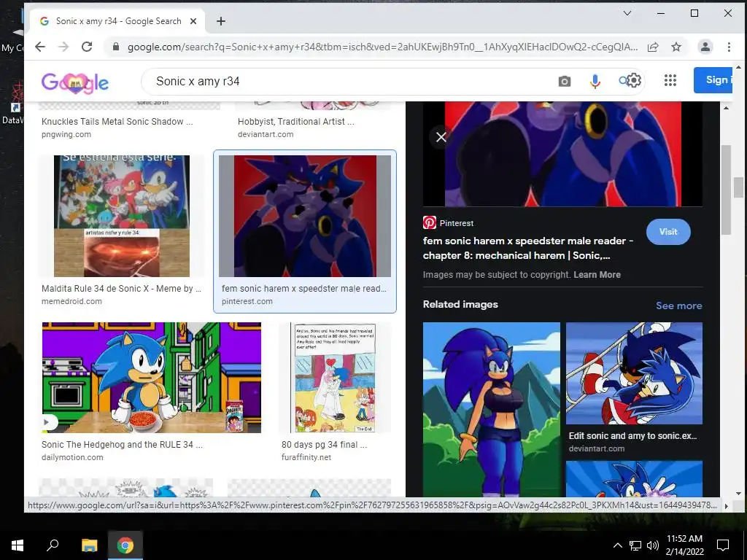Click the pngwing.com source text
The height and width of the screenshot is (560, 747).
pyautogui.click(x=66, y=134)
